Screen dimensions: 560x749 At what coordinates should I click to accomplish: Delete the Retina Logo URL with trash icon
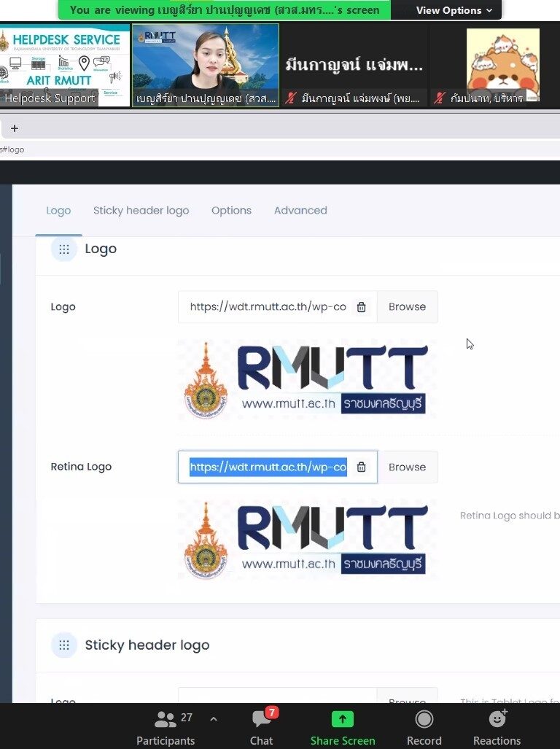(x=362, y=467)
